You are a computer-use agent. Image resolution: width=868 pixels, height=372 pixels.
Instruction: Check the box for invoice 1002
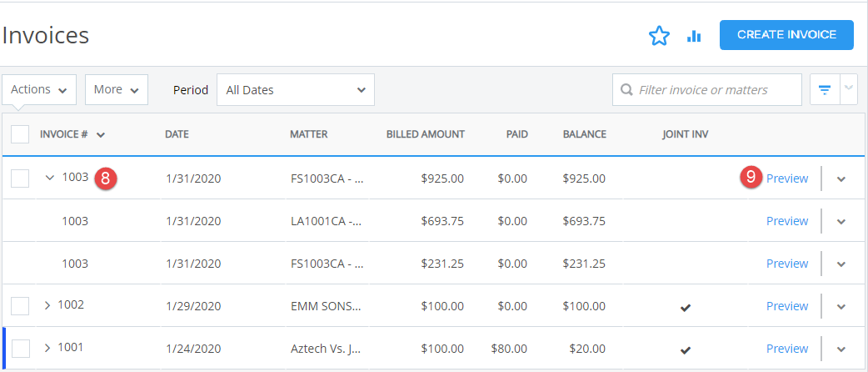(x=20, y=305)
